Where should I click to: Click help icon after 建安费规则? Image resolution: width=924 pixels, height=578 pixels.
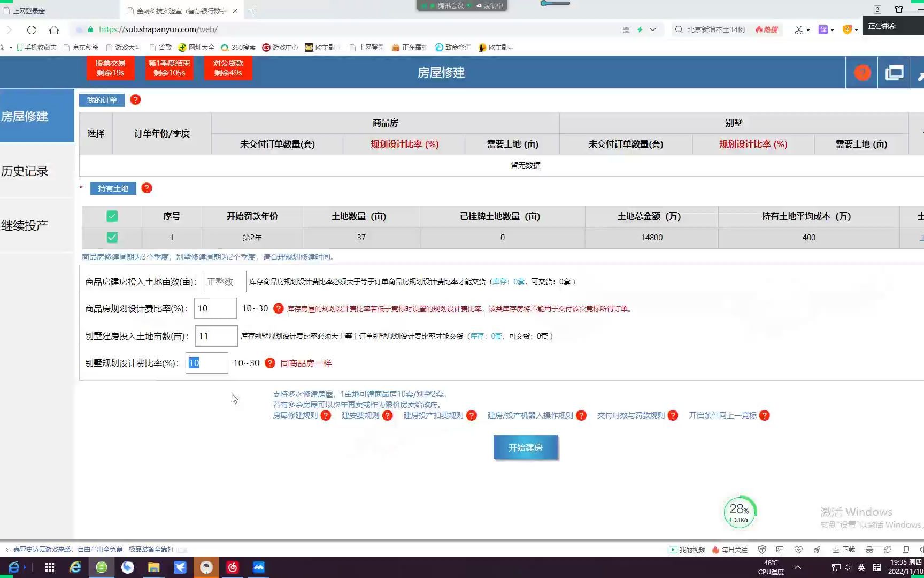coord(388,415)
